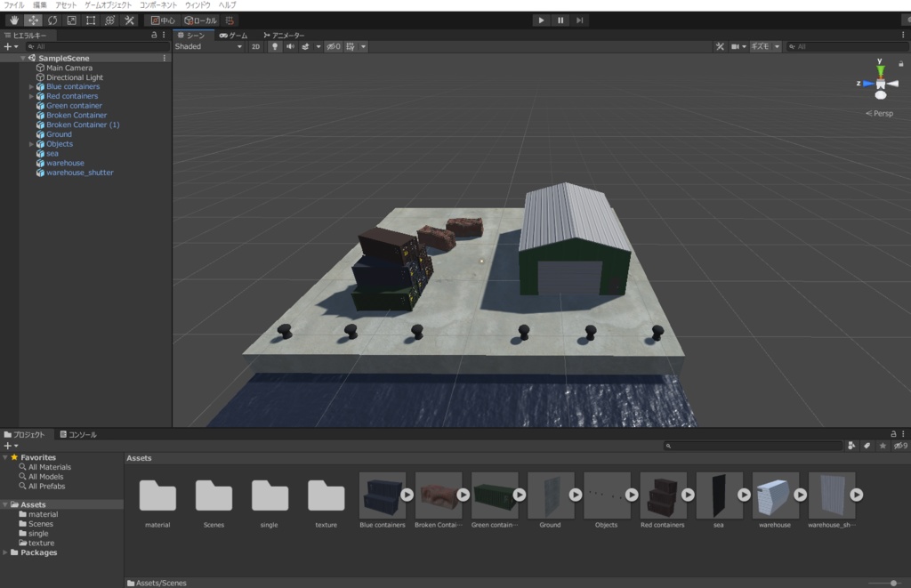Toggle 2D view mode

pyautogui.click(x=255, y=46)
